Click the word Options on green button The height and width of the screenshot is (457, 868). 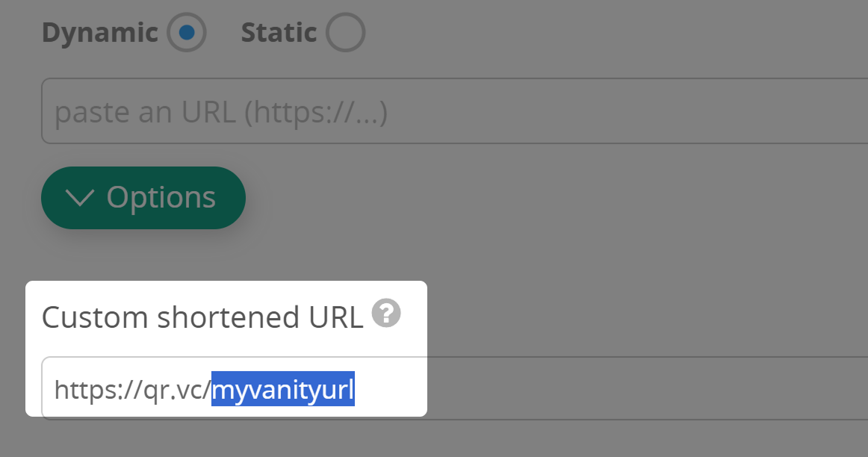[x=161, y=198]
